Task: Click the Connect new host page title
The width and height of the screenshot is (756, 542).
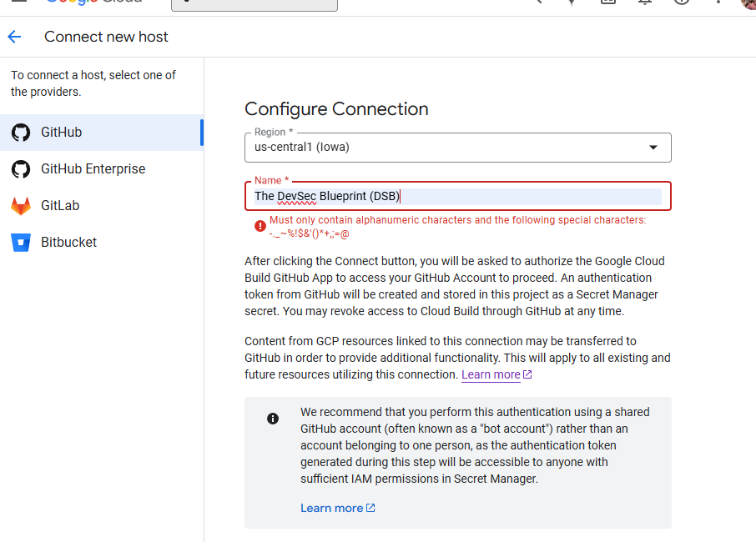Action: tap(106, 37)
